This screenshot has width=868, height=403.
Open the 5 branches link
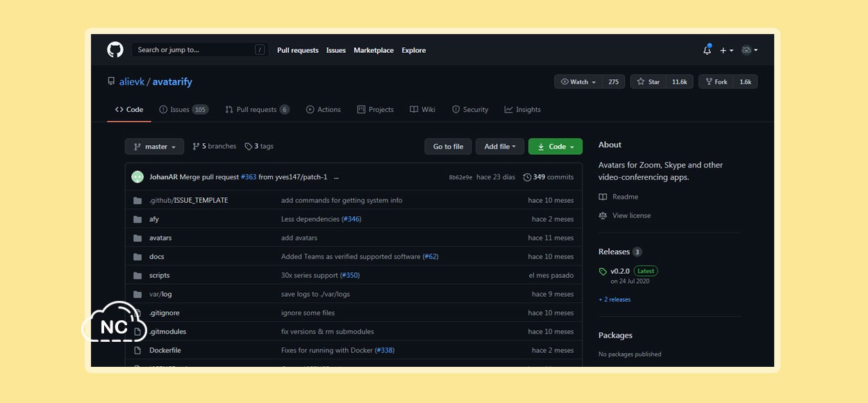pos(215,147)
